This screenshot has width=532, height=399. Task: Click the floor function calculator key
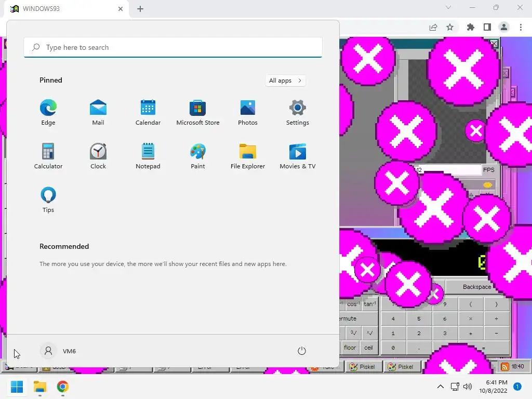(350, 348)
